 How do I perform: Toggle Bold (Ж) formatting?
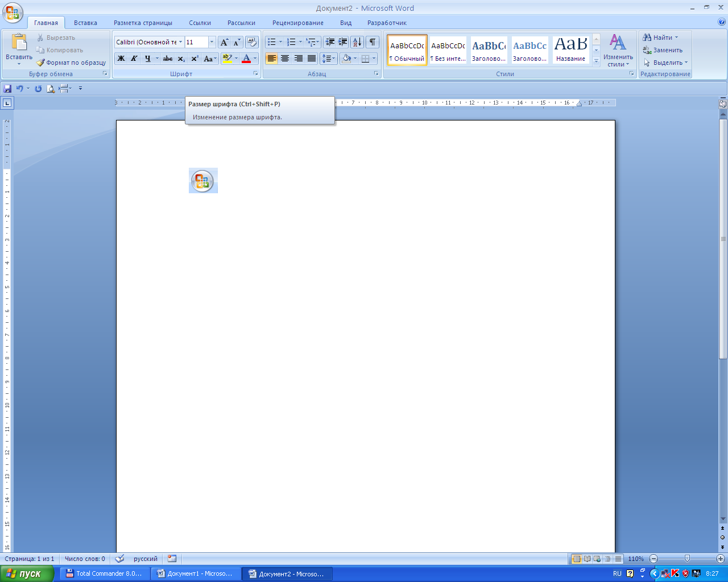point(121,59)
